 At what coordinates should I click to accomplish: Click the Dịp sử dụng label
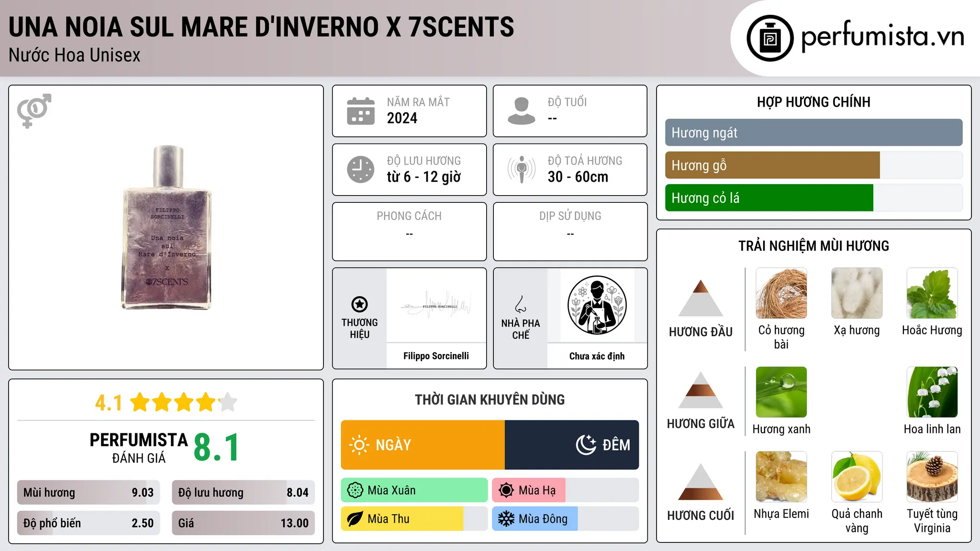(570, 216)
